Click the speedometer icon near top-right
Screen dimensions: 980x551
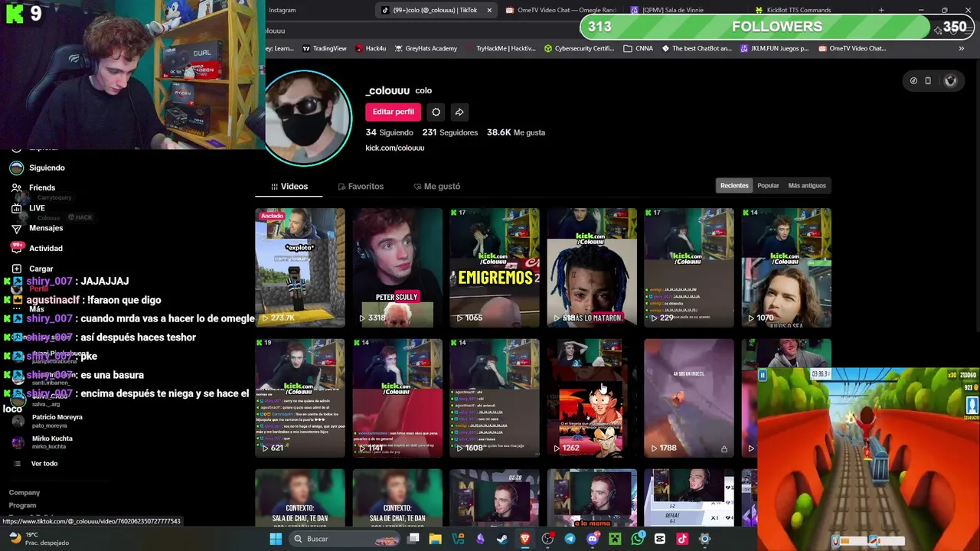coord(913,80)
